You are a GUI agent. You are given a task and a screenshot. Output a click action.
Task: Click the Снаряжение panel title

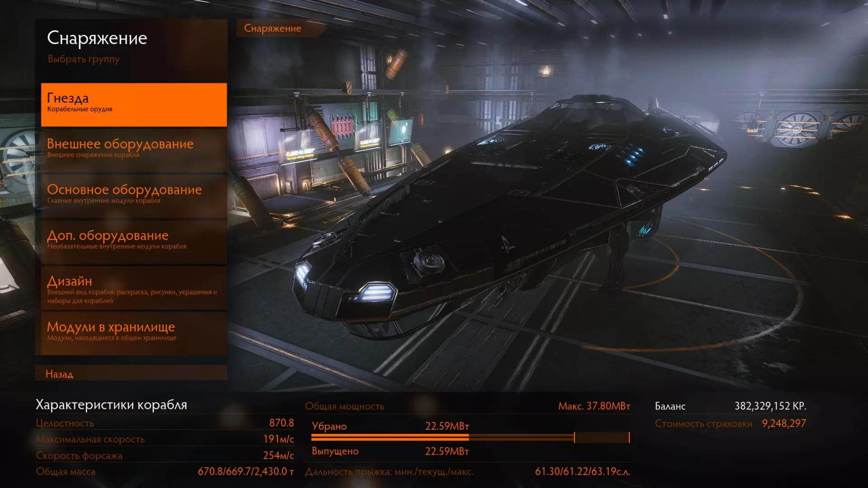coord(97,38)
